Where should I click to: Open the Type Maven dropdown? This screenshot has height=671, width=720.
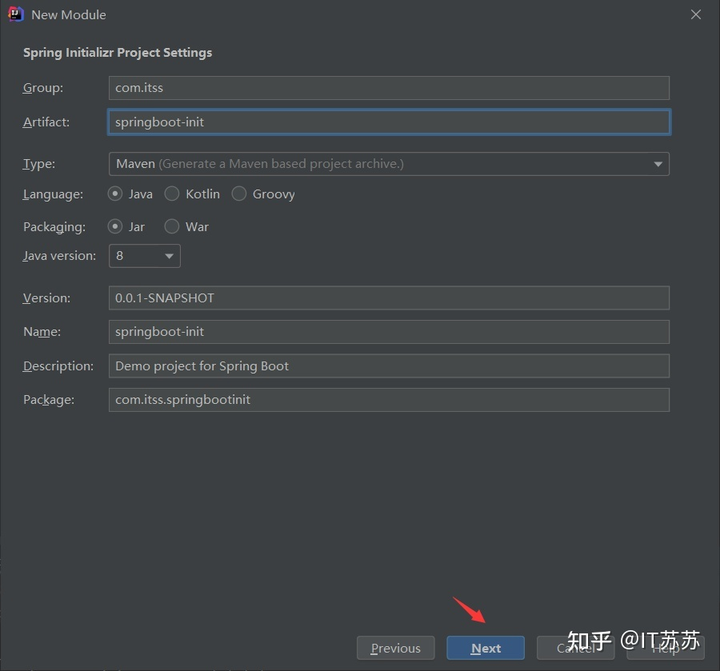tap(389, 164)
